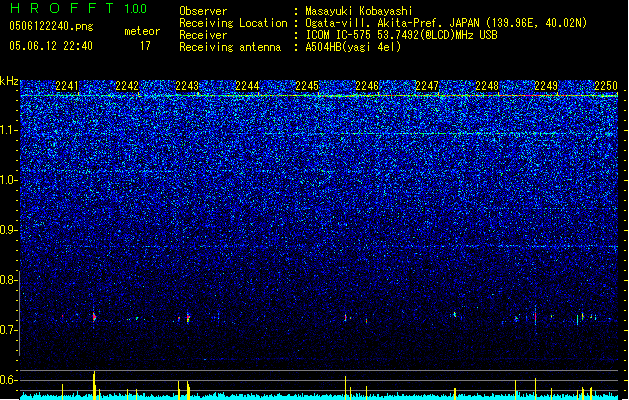
Task: Click the 0.6 kHz axis label
Action: point(8,380)
